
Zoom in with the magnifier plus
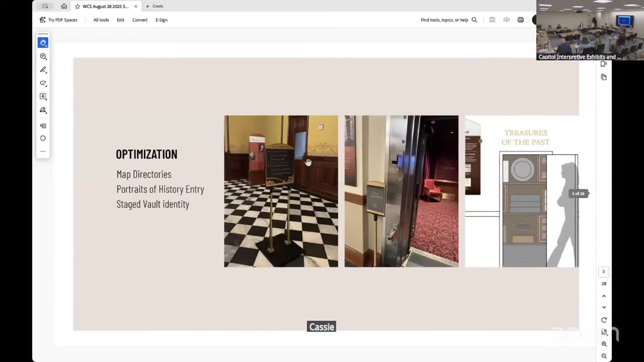604,344
